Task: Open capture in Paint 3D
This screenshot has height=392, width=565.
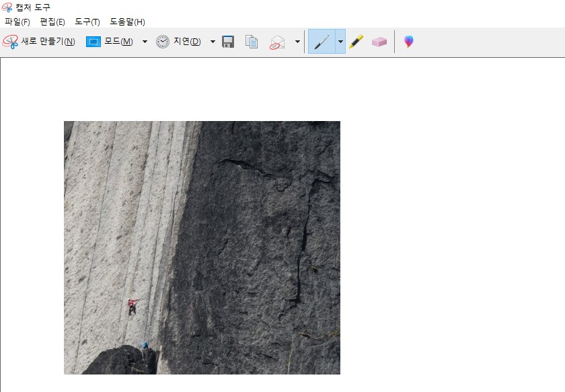Action: click(x=409, y=42)
